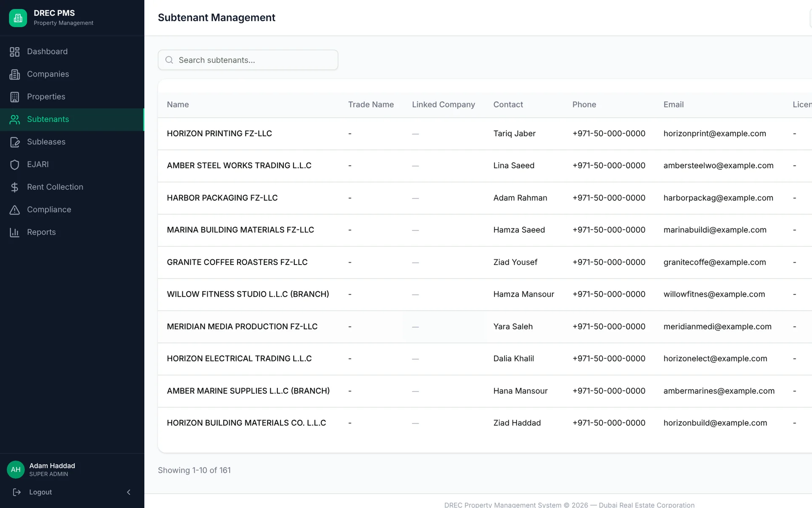The height and width of the screenshot is (508, 812).
Task: Click the Contact column header
Action: tap(508, 105)
